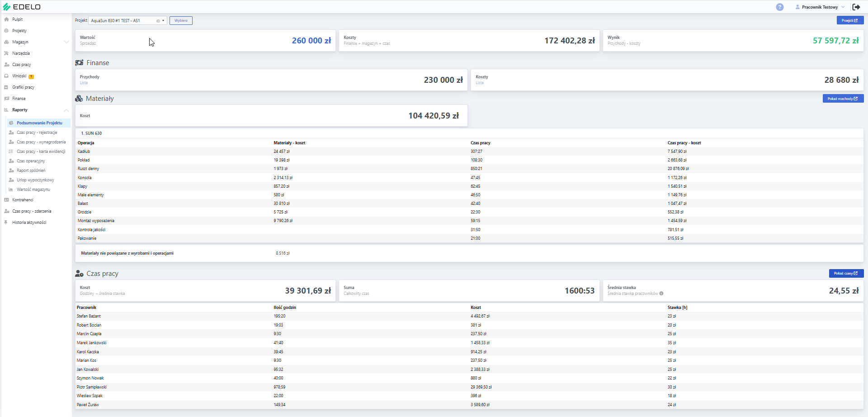Open the Przychody Lista link
868x417 pixels.
pyautogui.click(x=84, y=83)
